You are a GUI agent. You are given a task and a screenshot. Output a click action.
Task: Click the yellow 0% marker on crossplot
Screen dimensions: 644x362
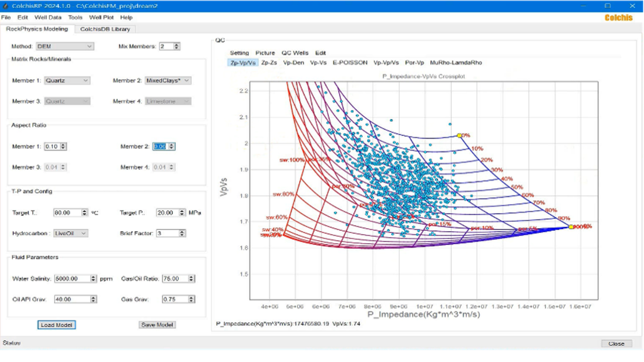(x=459, y=135)
